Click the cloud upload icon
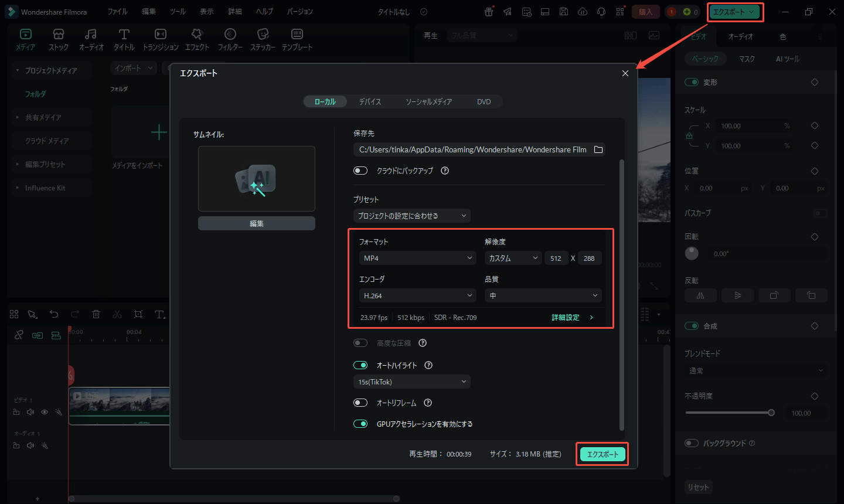 coord(582,12)
